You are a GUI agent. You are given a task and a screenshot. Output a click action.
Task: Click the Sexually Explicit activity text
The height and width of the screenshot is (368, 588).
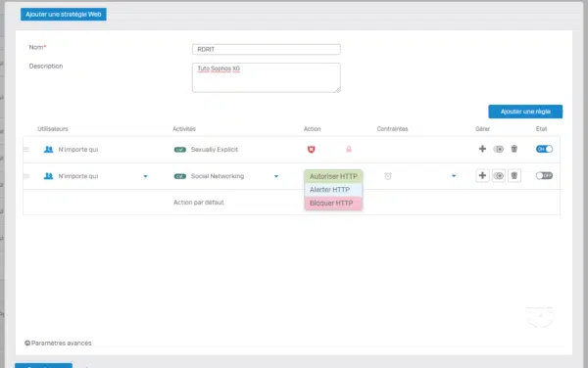pos(214,150)
